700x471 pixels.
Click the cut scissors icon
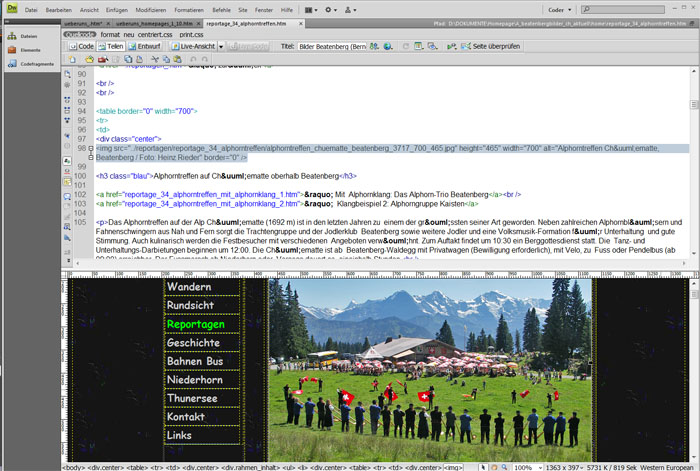coord(155,59)
